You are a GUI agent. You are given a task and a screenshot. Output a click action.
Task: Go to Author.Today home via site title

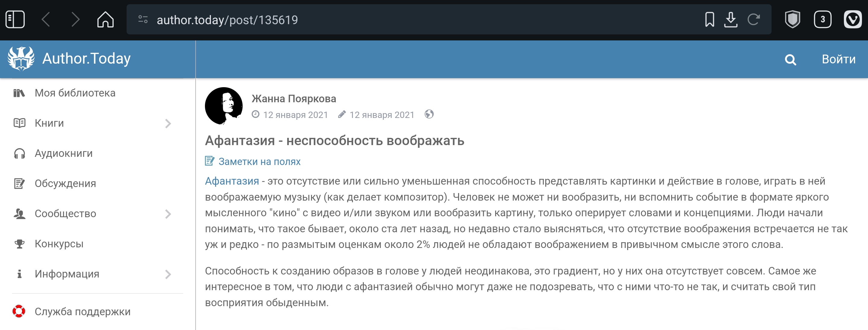pyautogui.click(x=86, y=59)
